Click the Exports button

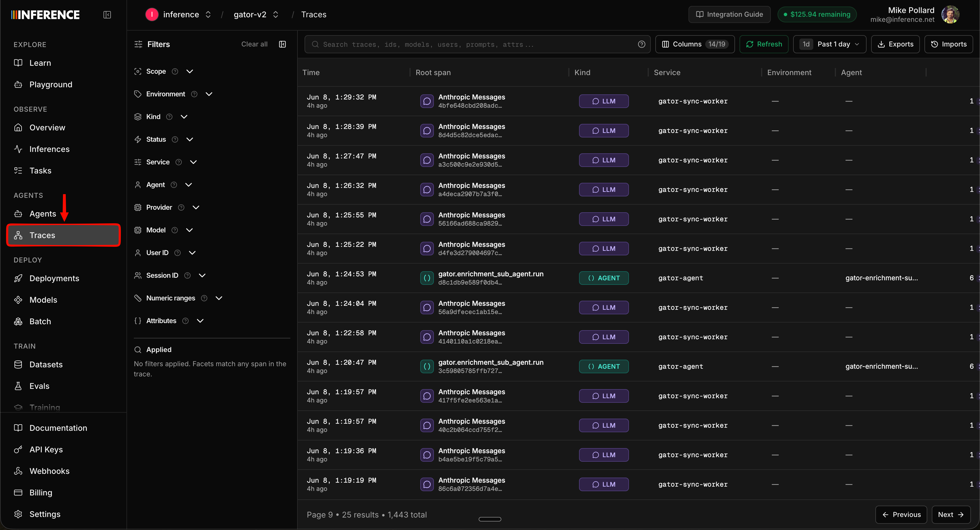click(895, 44)
